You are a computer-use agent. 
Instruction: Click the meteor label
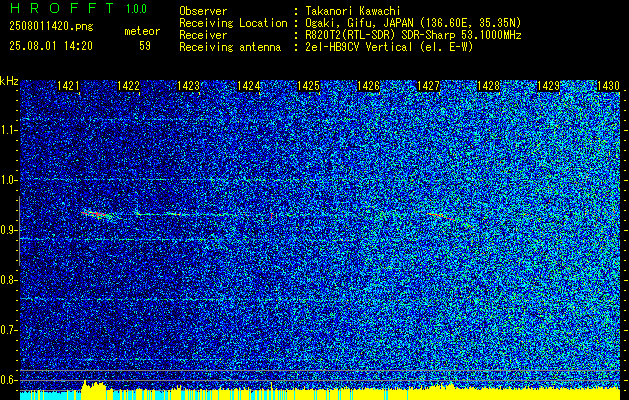pos(142,31)
